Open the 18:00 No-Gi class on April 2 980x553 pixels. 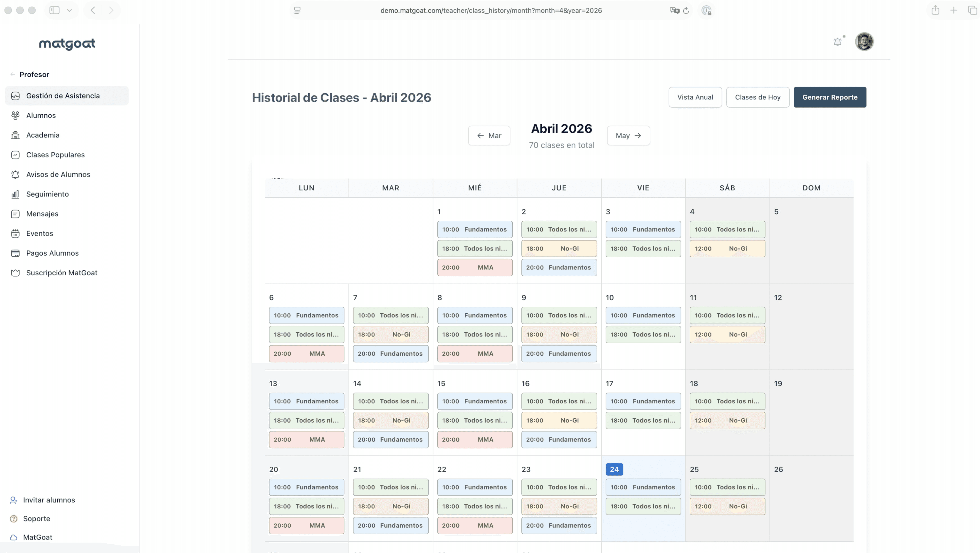(559, 249)
